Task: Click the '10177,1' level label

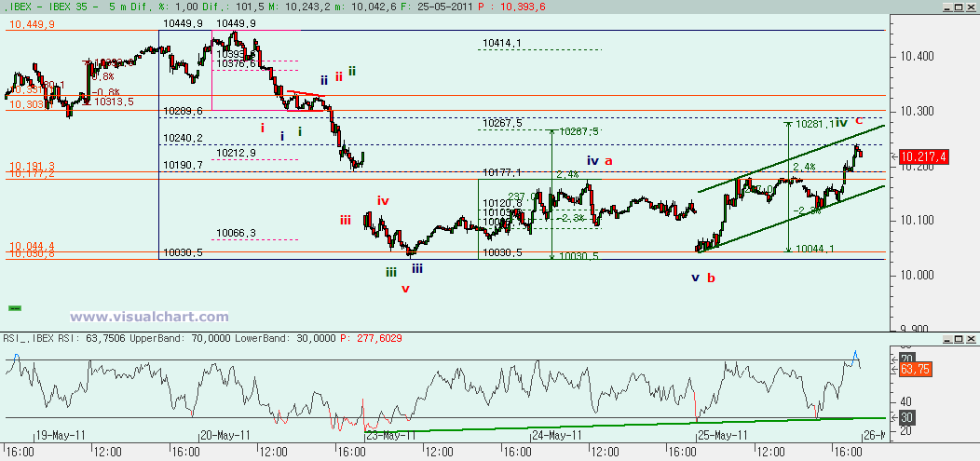Action: pos(502,171)
